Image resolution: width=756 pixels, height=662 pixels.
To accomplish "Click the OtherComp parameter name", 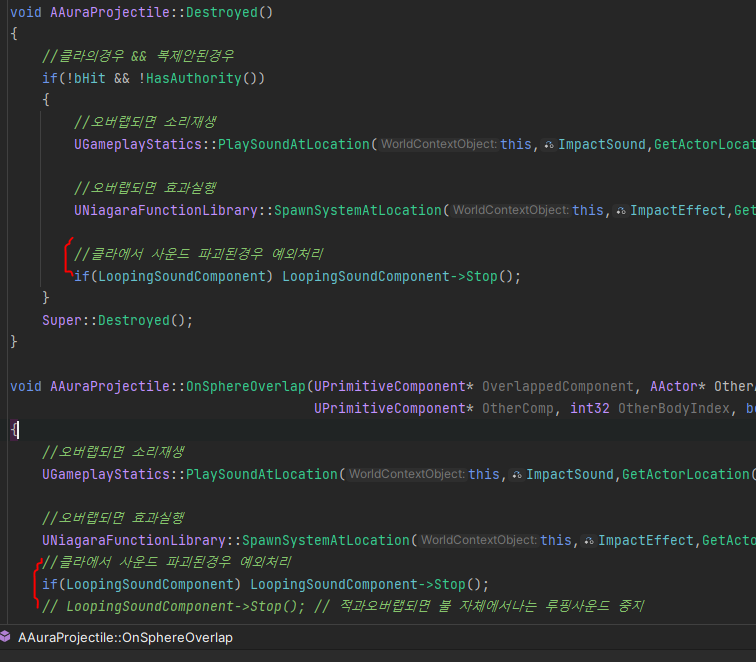I will click(x=518, y=408).
